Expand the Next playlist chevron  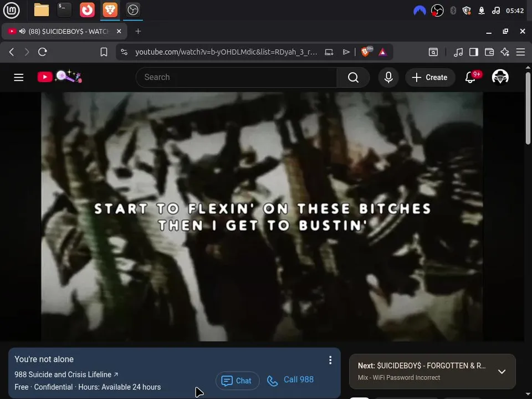click(x=502, y=371)
